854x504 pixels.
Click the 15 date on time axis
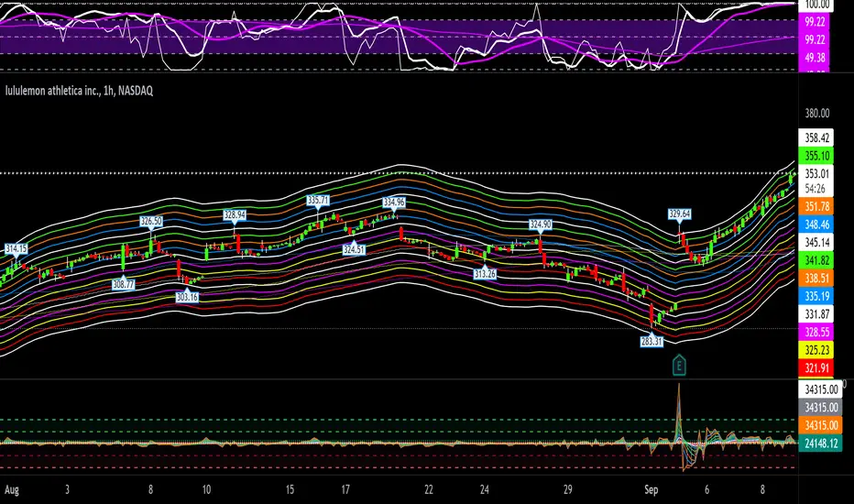pos(290,490)
